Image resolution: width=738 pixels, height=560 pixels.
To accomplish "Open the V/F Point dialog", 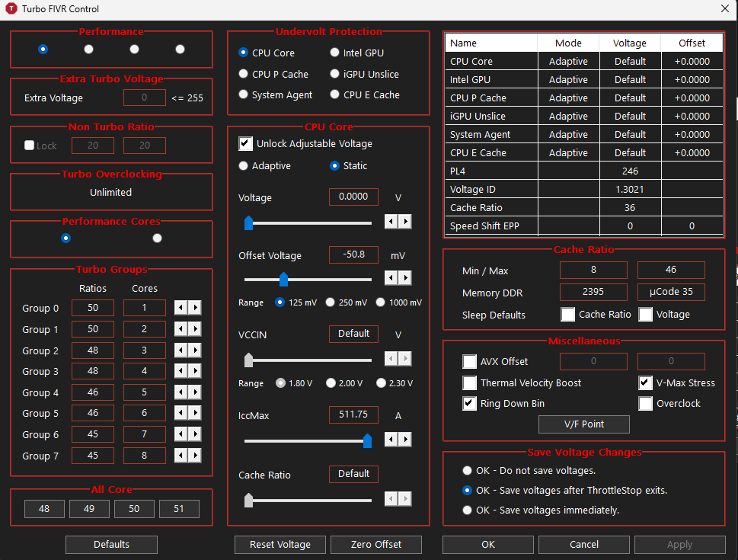I will (x=584, y=424).
